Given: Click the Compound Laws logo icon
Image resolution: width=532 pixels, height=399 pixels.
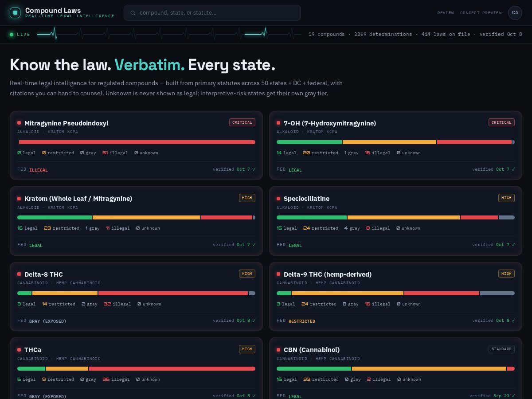Looking at the screenshot, I should click(15, 13).
